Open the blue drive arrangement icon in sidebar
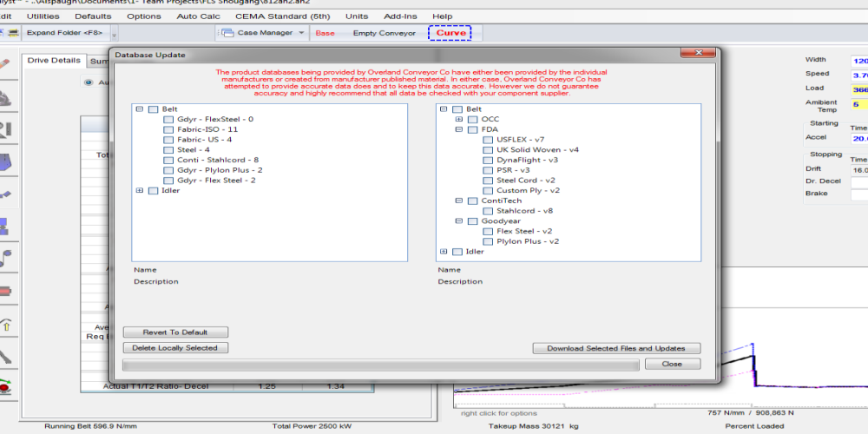This screenshot has height=434, width=868. 4,227
